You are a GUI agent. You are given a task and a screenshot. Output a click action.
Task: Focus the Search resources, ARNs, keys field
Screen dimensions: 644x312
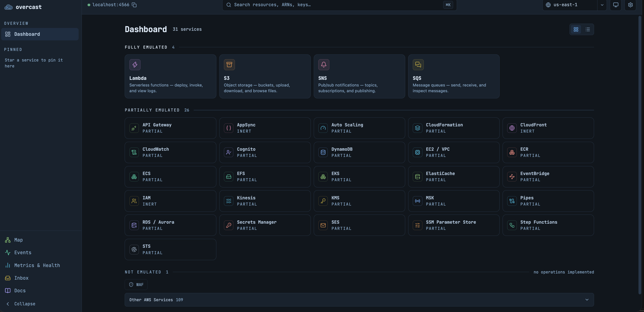point(339,5)
